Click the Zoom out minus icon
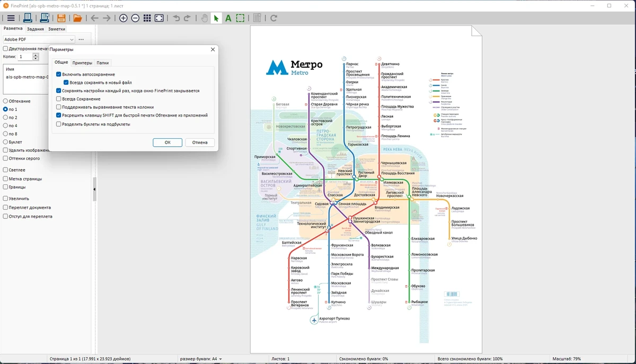This screenshot has height=364, width=636. point(135,18)
